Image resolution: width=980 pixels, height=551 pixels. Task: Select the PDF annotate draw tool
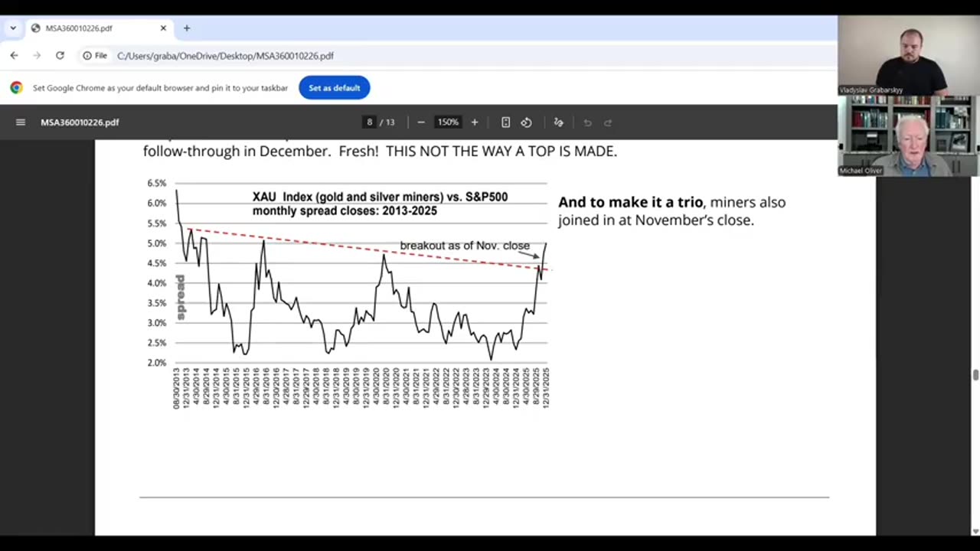pyautogui.click(x=558, y=122)
